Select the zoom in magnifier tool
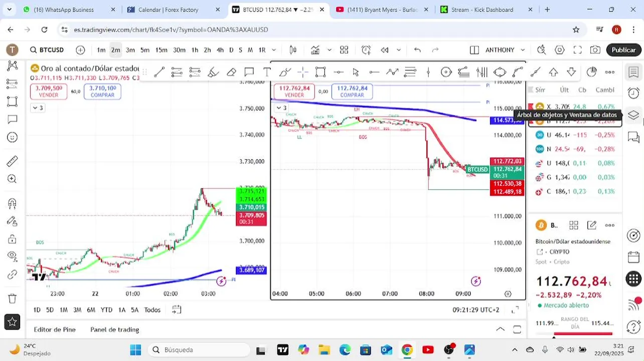The width and height of the screenshot is (644, 361). click(x=13, y=179)
